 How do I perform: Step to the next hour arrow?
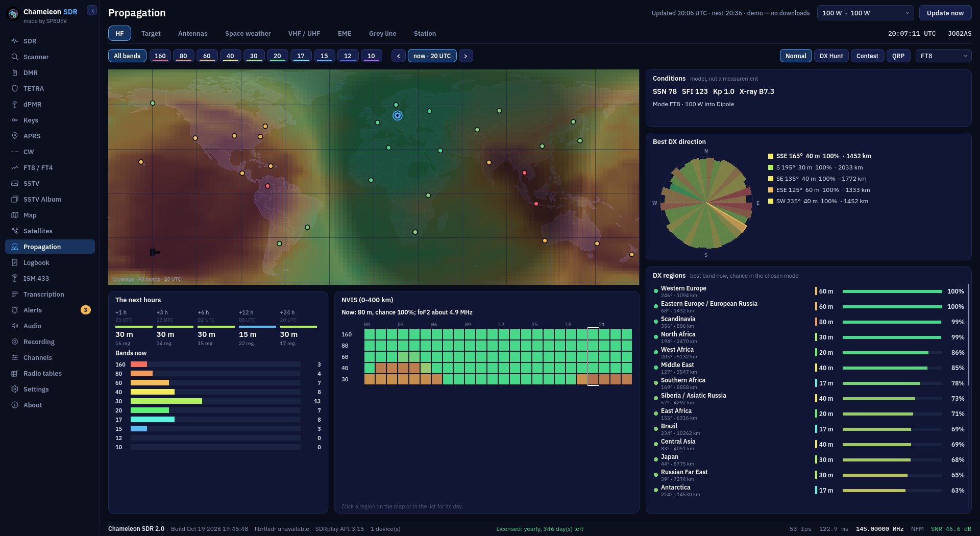point(465,56)
